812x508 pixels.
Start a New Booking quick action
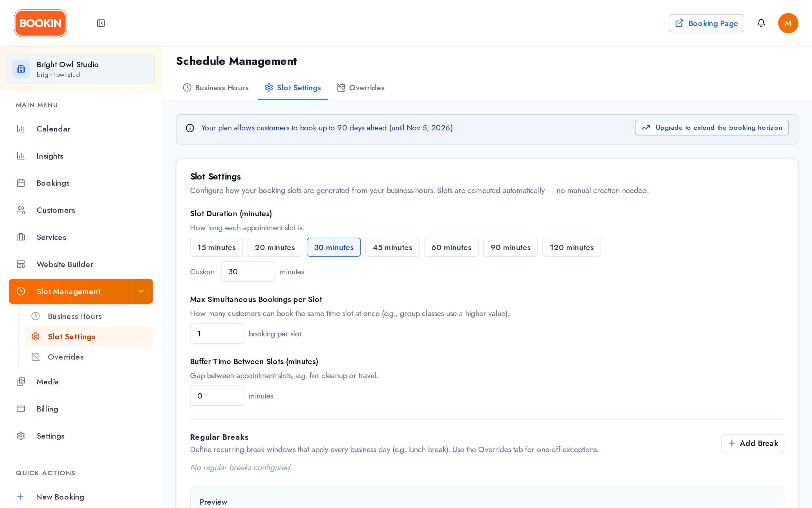(x=81, y=497)
